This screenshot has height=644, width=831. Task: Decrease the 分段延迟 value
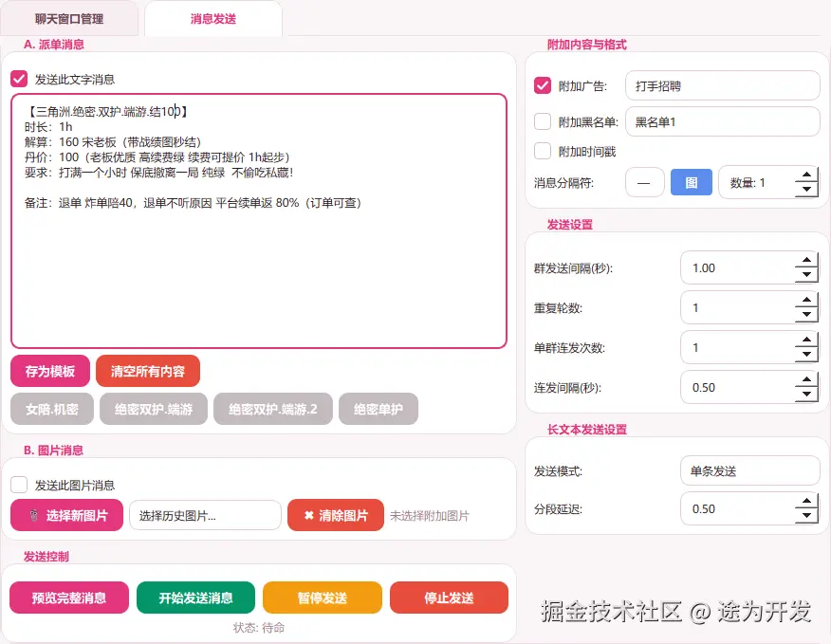(x=806, y=516)
